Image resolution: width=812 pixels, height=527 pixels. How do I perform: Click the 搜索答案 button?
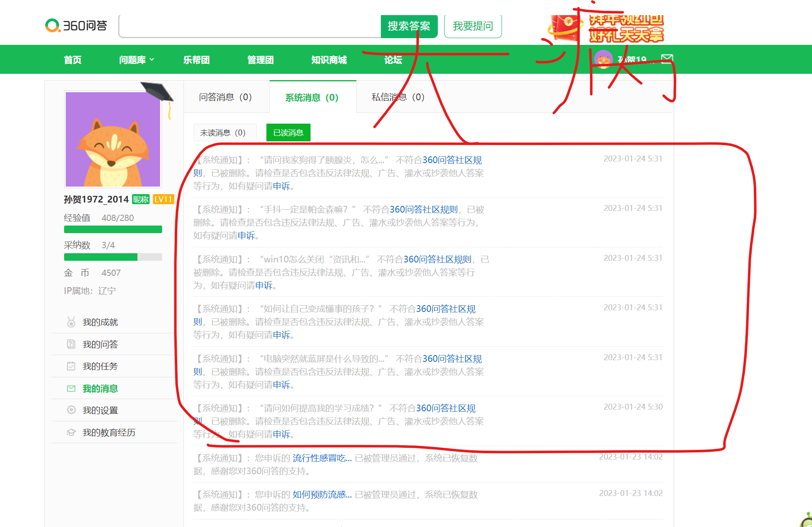409,26
